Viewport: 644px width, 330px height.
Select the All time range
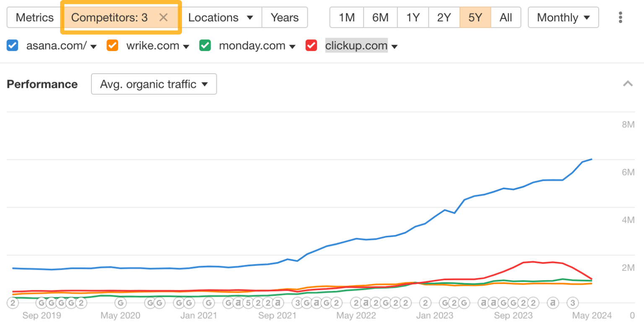coord(506,17)
